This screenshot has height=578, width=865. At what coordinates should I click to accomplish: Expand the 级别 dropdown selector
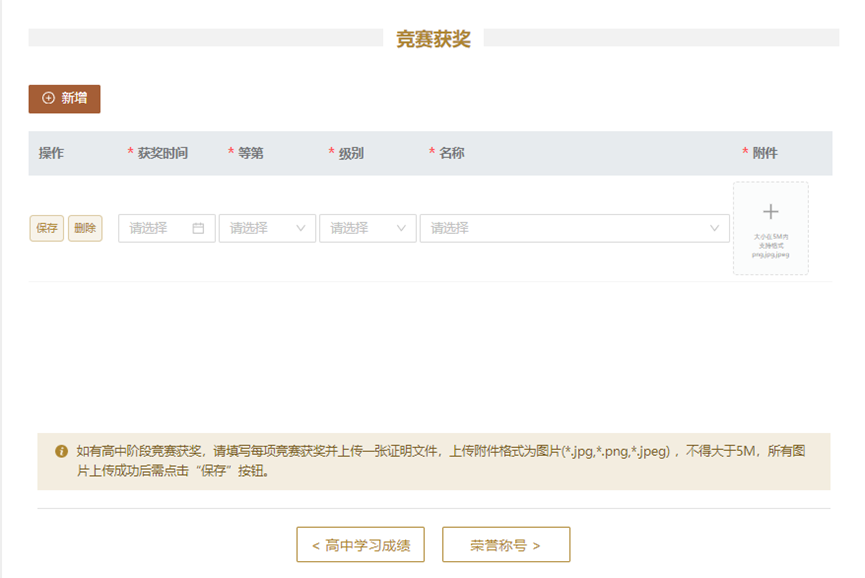coord(367,228)
